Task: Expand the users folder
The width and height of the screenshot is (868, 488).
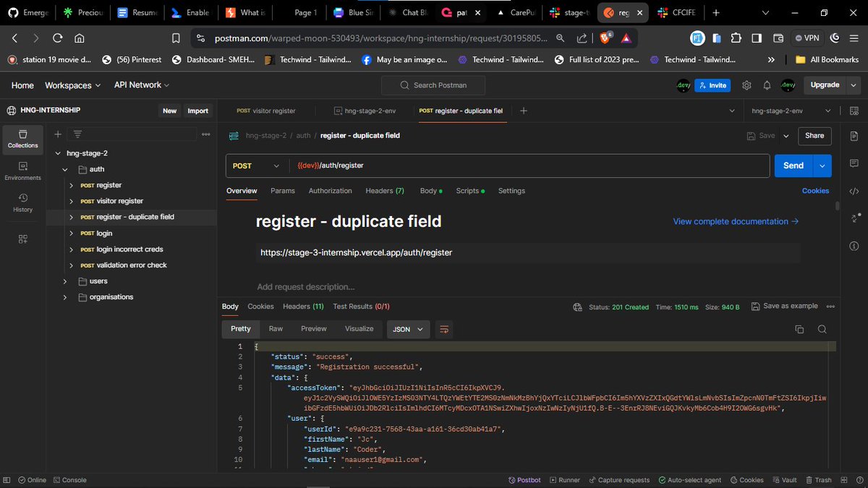Action: (64, 281)
